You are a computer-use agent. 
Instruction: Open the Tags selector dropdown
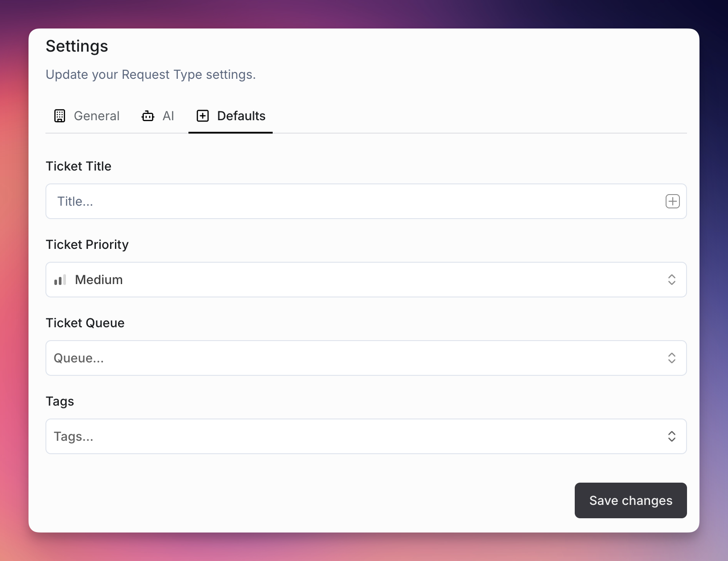366,436
